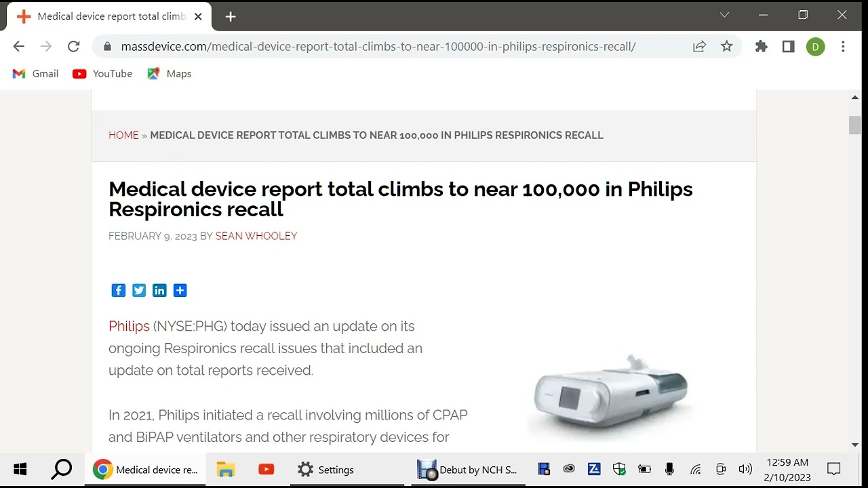The height and width of the screenshot is (488, 868).
Task: Open the profile D avatar
Action: click(816, 47)
